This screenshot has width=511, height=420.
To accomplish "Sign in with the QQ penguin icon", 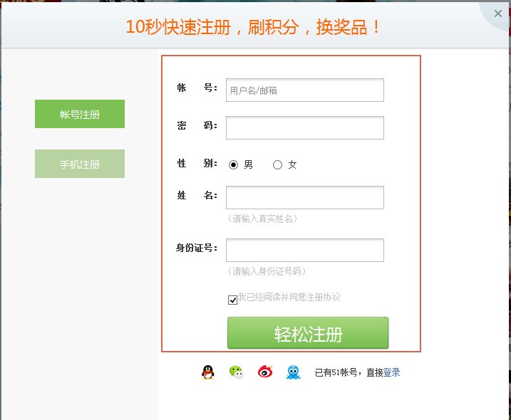I will point(208,372).
